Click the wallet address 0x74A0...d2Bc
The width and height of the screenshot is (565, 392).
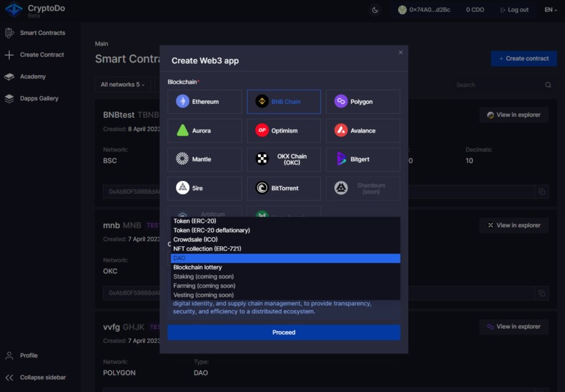(x=424, y=10)
